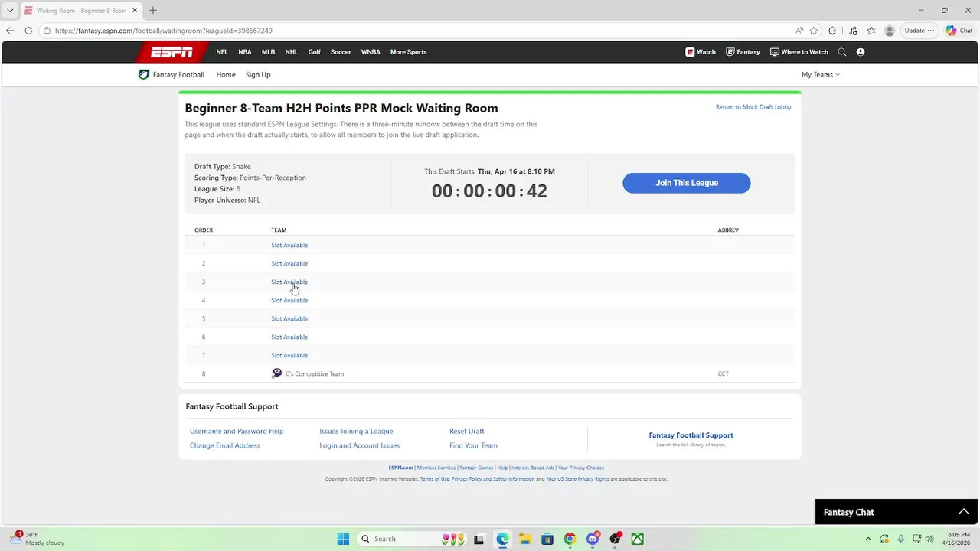Click the Sign Up link
Viewport: 980px width, 551px height.
click(258, 74)
